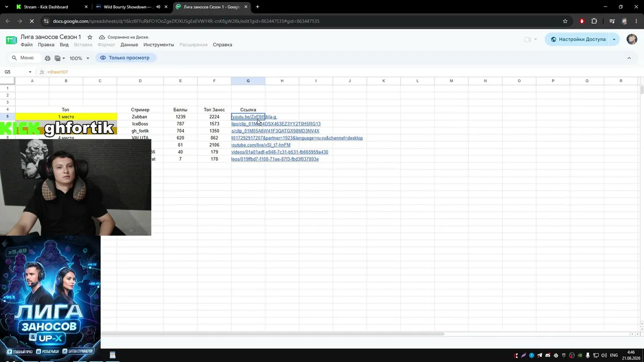Mute the Wild Bounty Showdown tab audio icon
Screen dimensions: 644x362
pos(158,7)
